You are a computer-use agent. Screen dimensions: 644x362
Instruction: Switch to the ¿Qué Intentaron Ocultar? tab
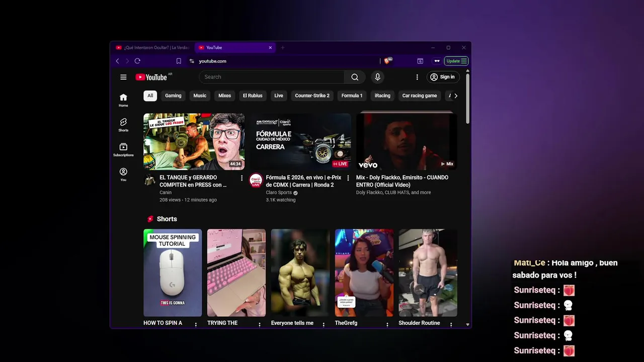152,48
